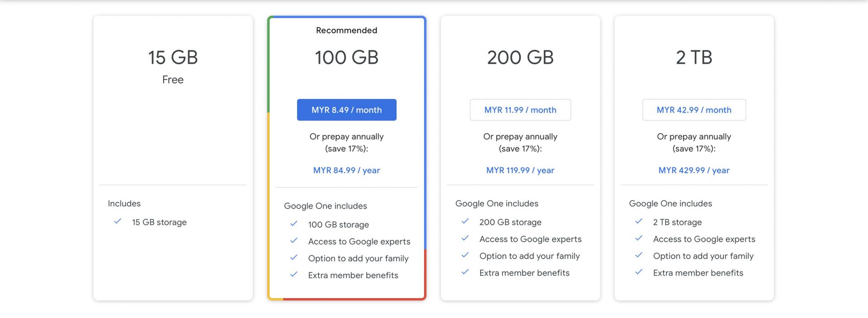This screenshot has height=318, width=868.
Task: Click the MYR 8.49 / month button
Action: click(x=346, y=110)
